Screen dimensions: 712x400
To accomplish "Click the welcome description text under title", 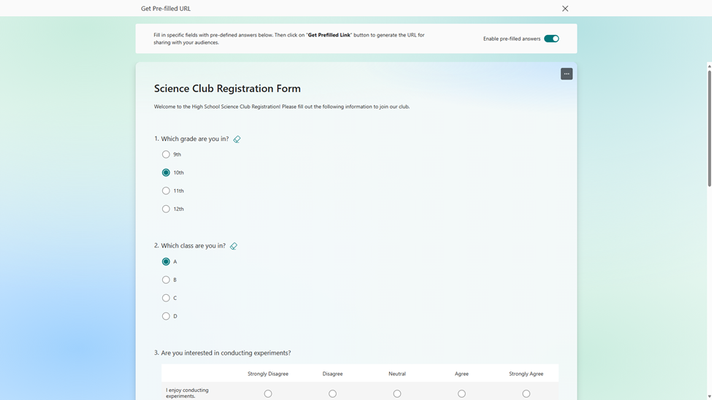I will point(282,107).
